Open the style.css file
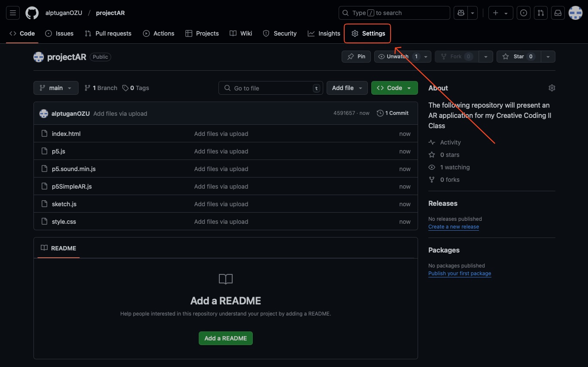This screenshot has width=588, height=367. 64,222
